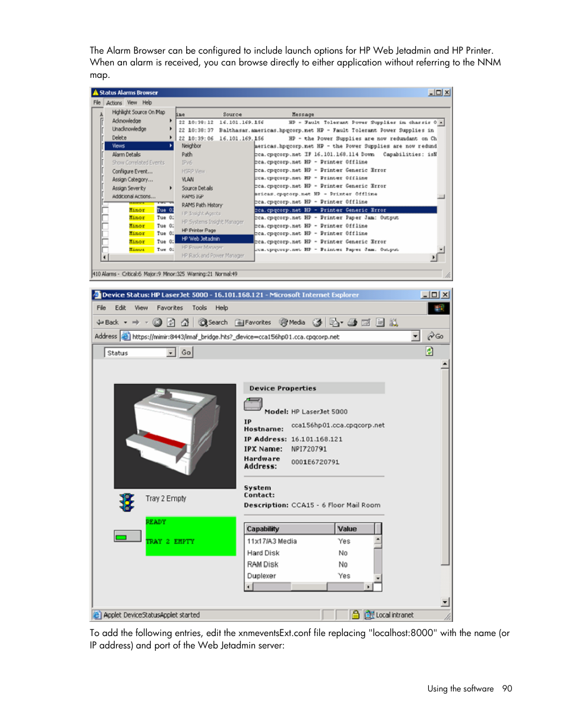Viewport: 562px width, 728px height.
Task: Click the Duplexer row in capability table
Action: click(x=309, y=576)
